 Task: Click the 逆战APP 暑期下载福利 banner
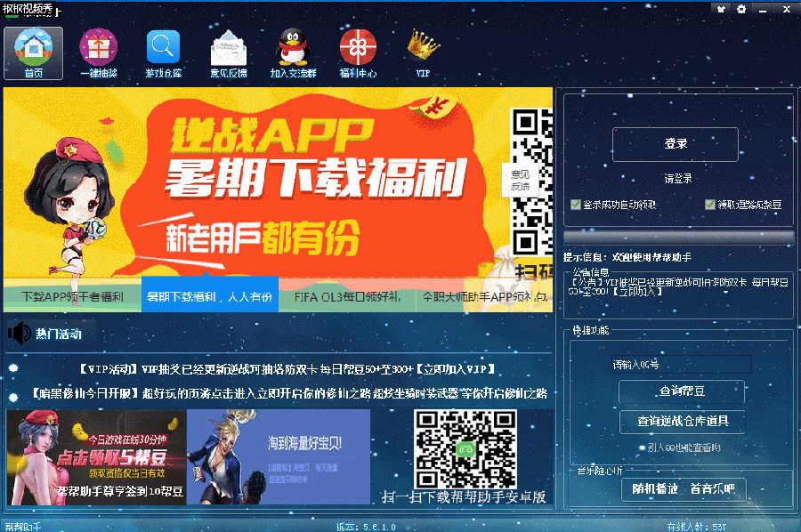pos(278,182)
